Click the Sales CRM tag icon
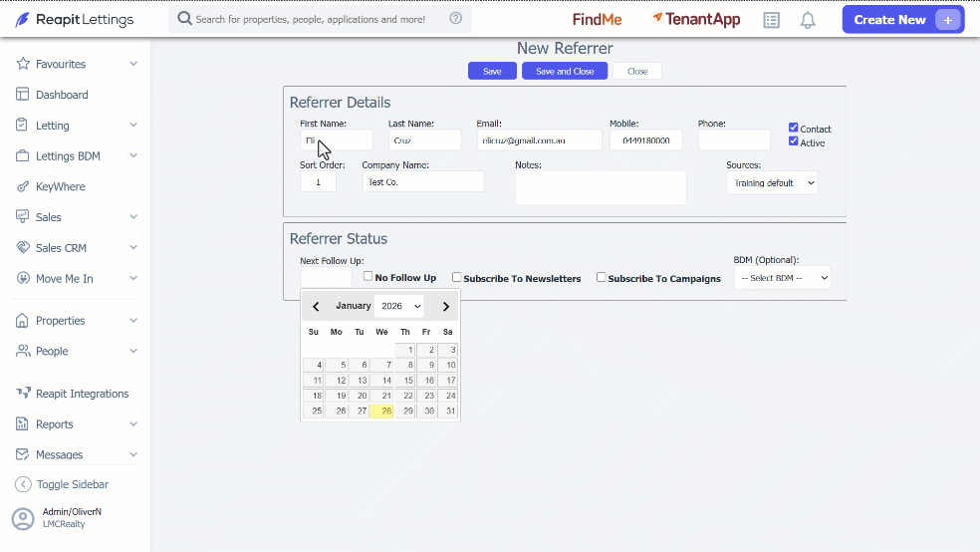 [x=23, y=247]
